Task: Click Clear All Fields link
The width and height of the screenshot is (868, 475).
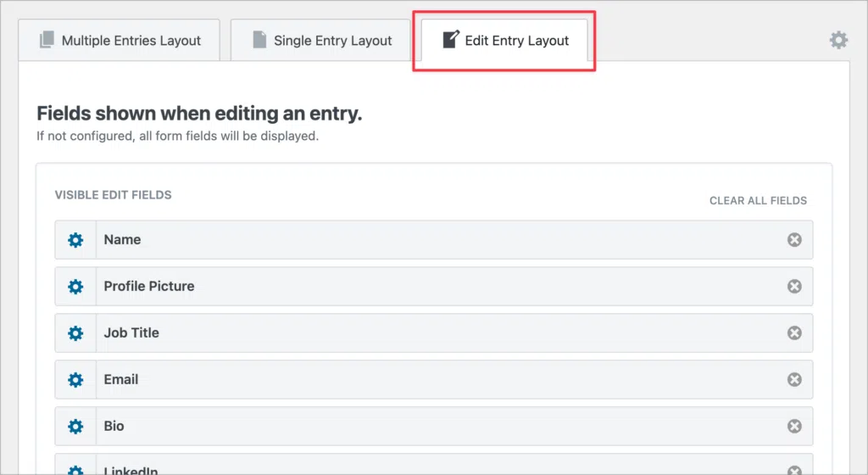Action: pyautogui.click(x=758, y=200)
